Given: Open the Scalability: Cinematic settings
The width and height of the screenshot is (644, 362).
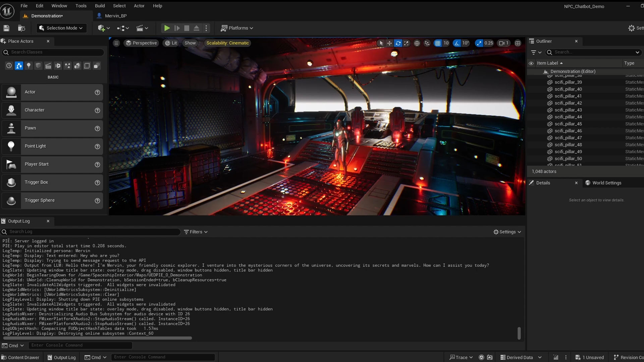Looking at the screenshot, I should [x=228, y=43].
